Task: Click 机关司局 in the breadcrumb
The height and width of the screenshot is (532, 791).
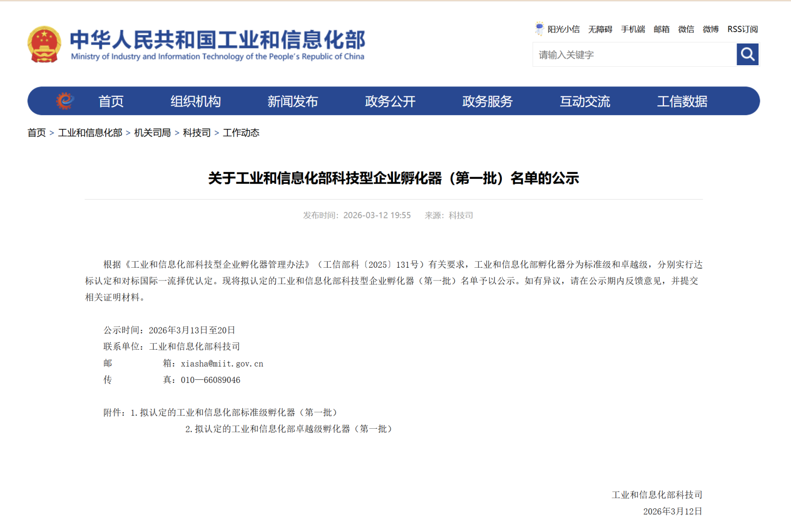Action: point(152,133)
